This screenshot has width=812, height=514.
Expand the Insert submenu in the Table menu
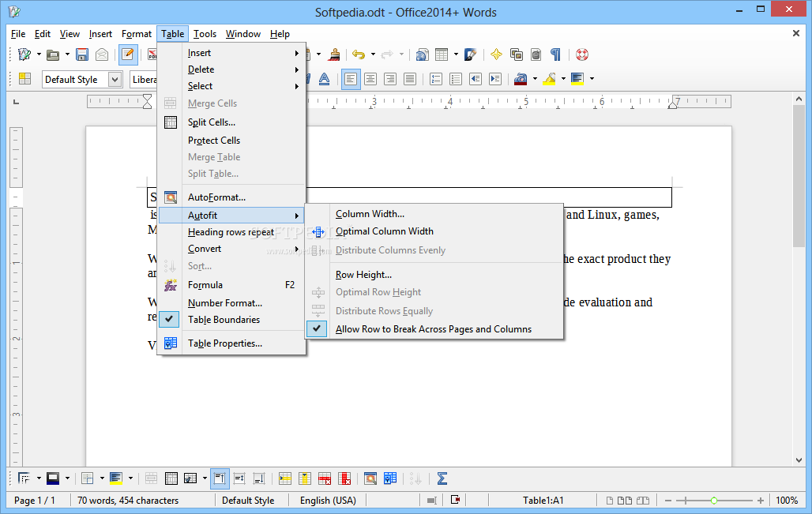(231, 53)
